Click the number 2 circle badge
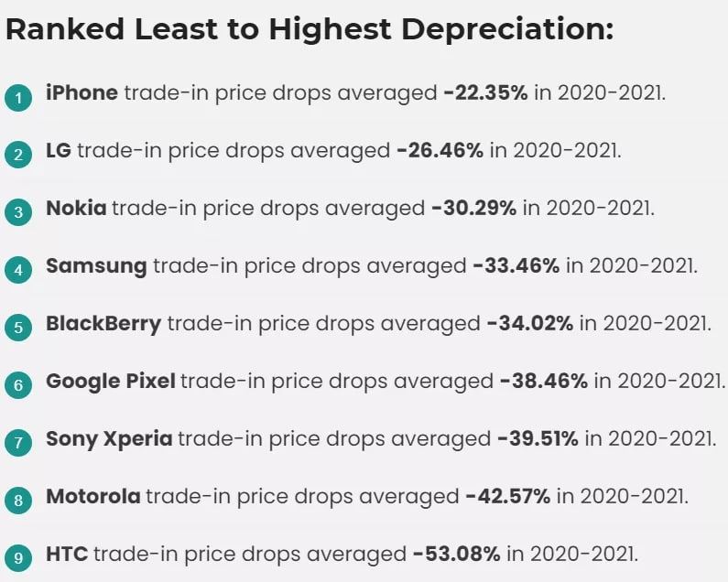 (17, 155)
